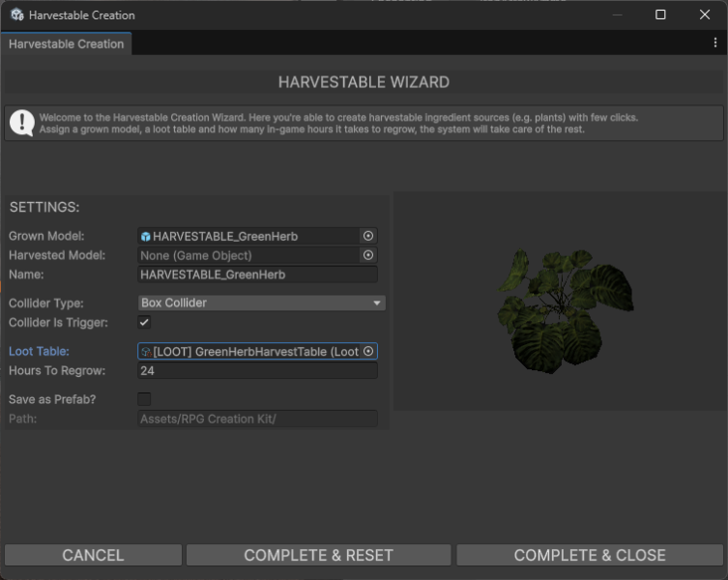Close the Harvestable Creation window
Image resolution: width=728 pixels, height=580 pixels.
click(705, 14)
